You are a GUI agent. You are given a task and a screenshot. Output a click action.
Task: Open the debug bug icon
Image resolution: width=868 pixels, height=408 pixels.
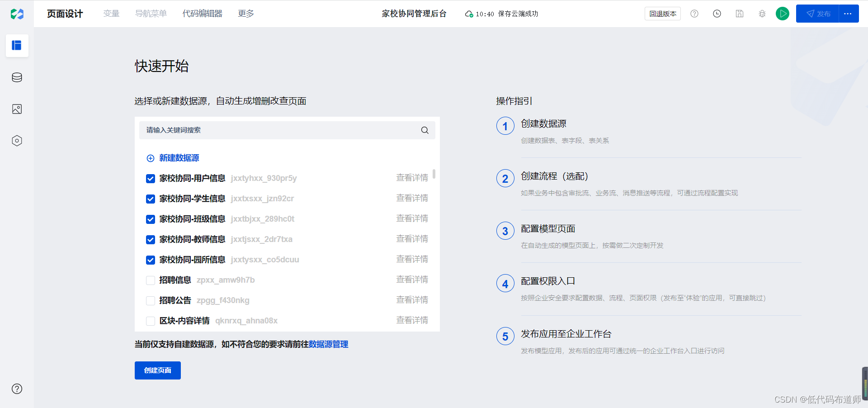pos(762,14)
